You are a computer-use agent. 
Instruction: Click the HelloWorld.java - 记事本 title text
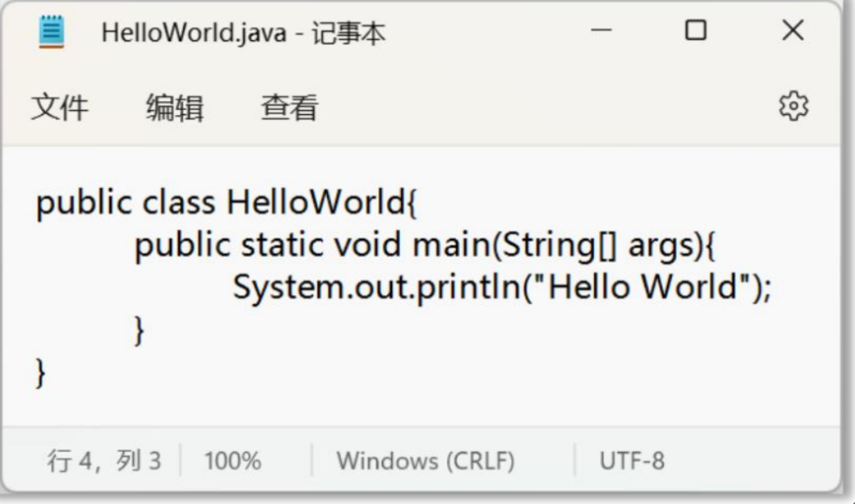point(243,32)
